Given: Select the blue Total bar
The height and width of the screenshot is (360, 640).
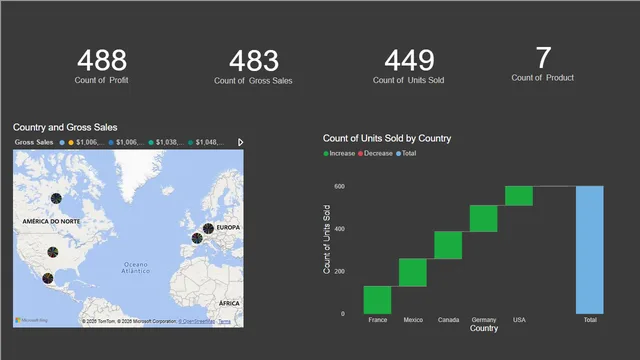Looking at the screenshot, I should (x=590, y=250).
